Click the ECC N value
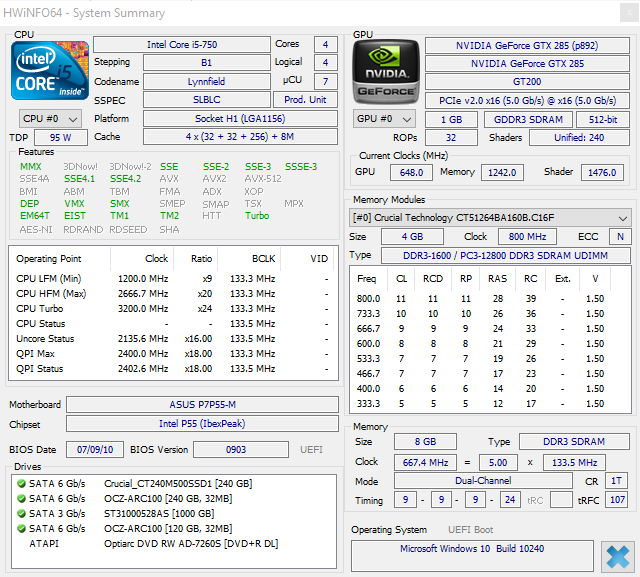 [620, 237]
